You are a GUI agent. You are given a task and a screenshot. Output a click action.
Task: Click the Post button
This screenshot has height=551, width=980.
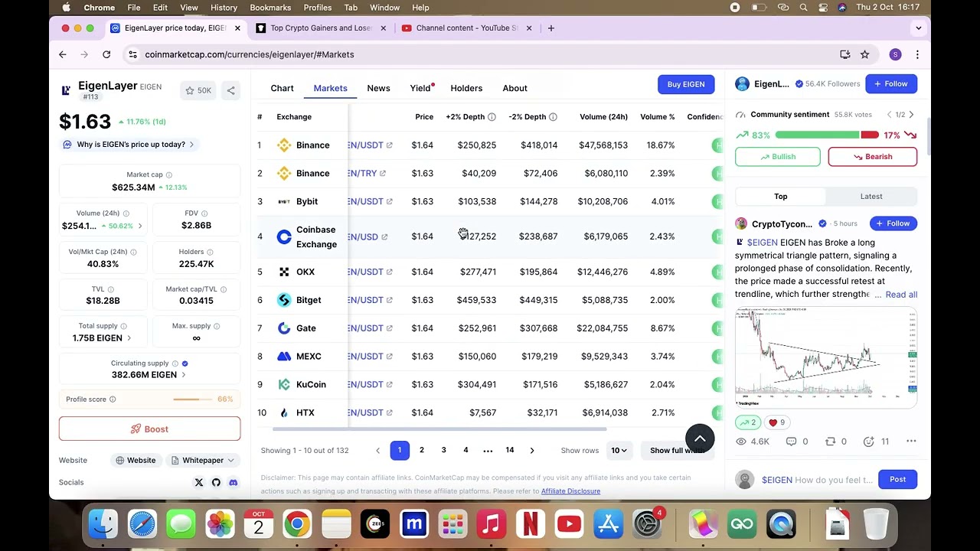(897, 480)
